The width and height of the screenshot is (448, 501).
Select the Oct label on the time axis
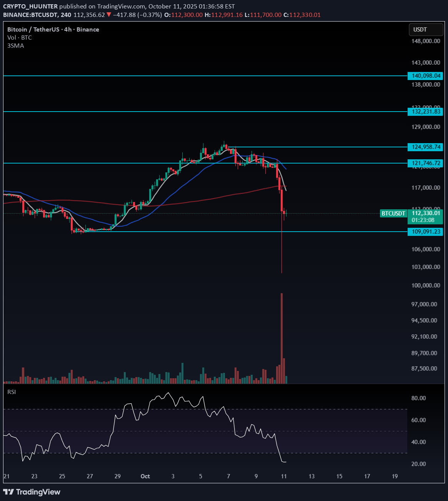[x=145, y=476]
